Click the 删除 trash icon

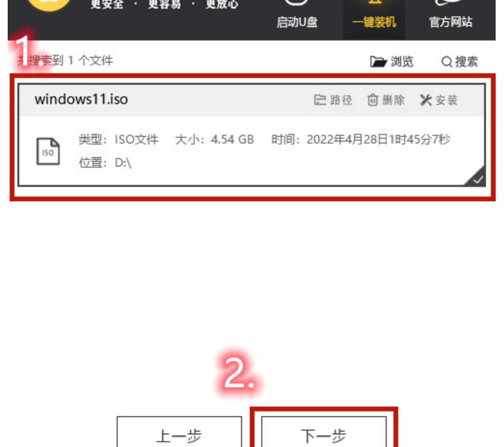pyautogui.click(x=373, y=100)
